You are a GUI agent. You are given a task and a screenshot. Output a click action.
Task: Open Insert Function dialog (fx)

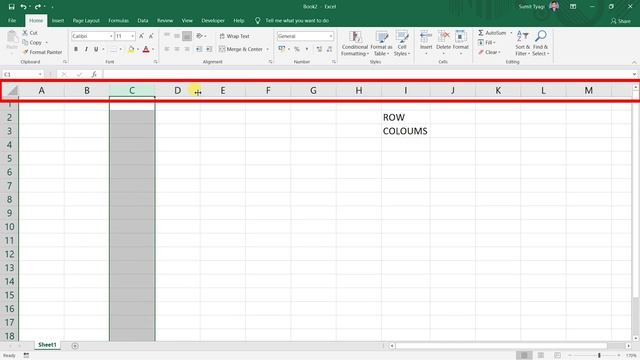point(94,74)
